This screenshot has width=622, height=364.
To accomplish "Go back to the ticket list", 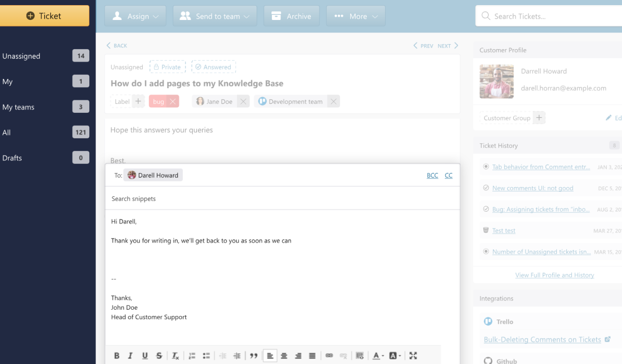I will coord(117,45).
